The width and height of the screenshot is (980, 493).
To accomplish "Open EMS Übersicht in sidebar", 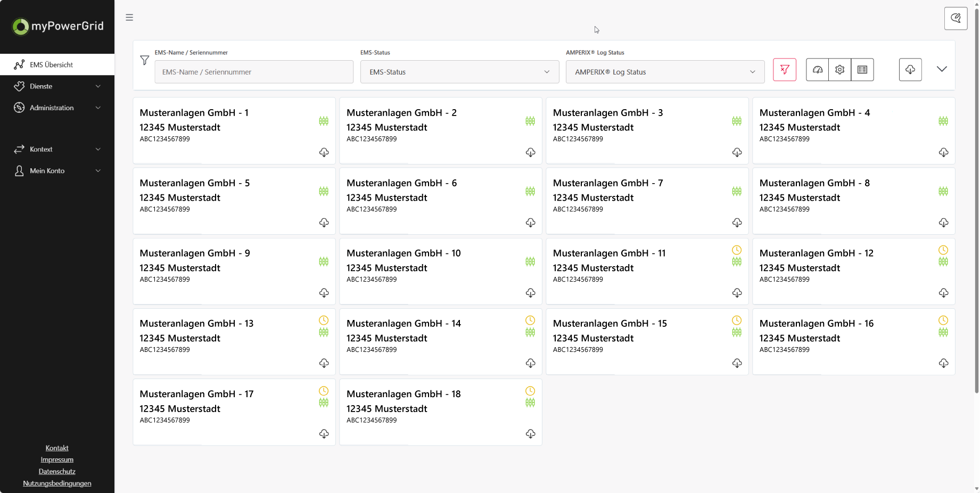I will point(57,64).
